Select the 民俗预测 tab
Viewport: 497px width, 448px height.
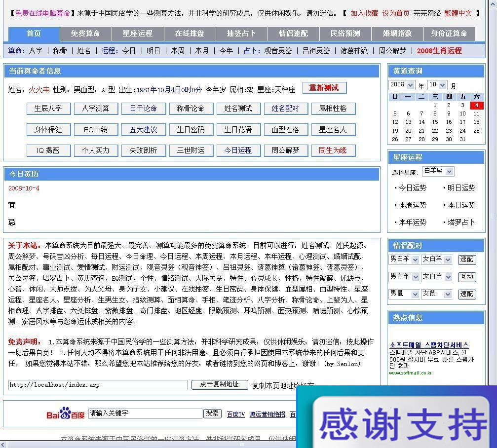click(345, 34)
